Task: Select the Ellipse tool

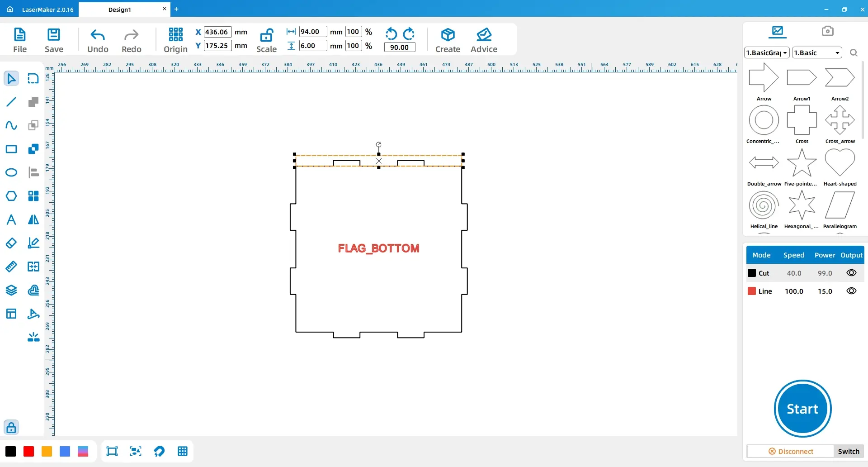Action: 11,172
